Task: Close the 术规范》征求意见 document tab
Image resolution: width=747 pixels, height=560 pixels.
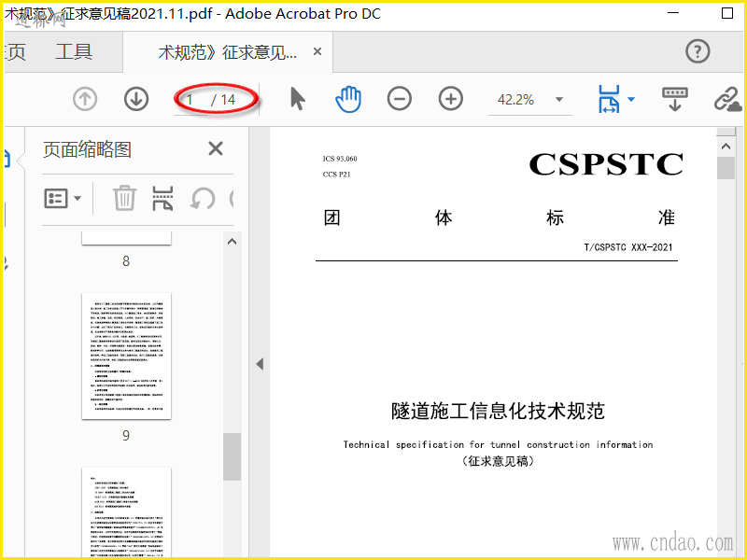Action: coord(317,51)
